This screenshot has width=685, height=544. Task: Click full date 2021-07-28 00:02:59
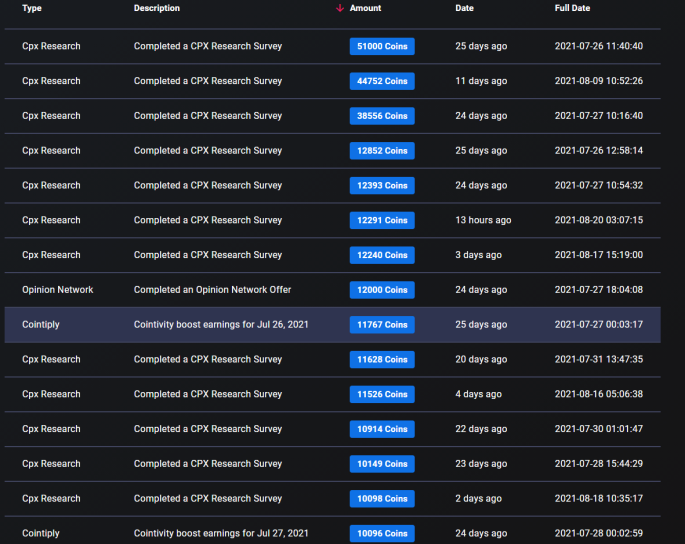[x=599, y=534]
